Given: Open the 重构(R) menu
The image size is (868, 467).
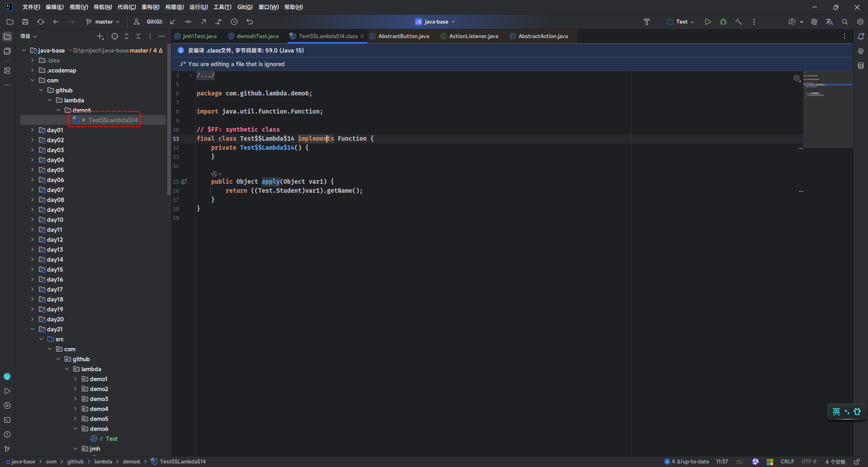Looking at the screenshot, I should point(150,7).
